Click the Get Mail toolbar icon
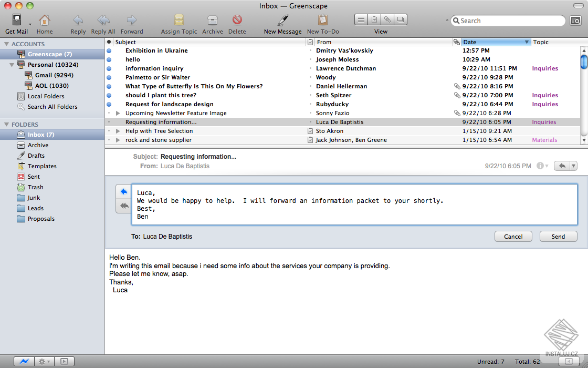This screenshot has height=368, width=588. pyautogui.click(x=17, y=20)
